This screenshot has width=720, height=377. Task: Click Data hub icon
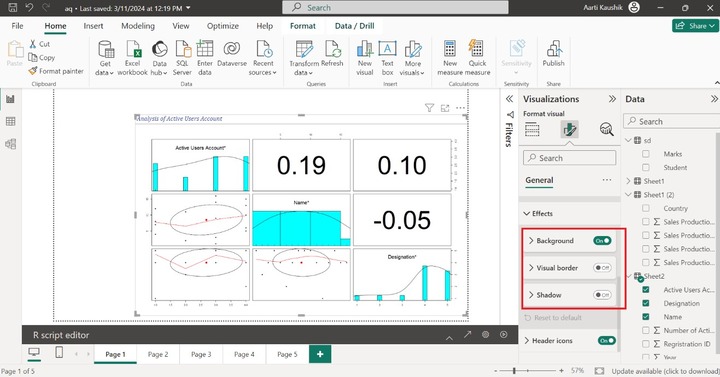coord(160,49)
